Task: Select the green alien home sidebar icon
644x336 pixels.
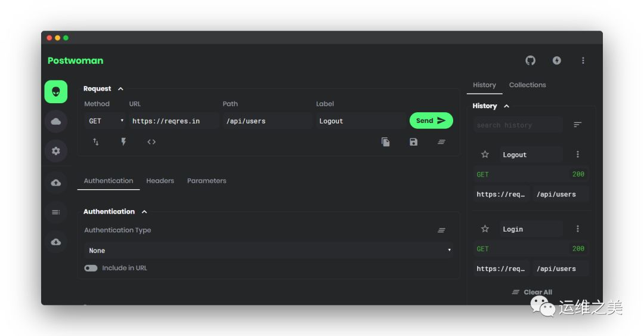Action: 56,92
